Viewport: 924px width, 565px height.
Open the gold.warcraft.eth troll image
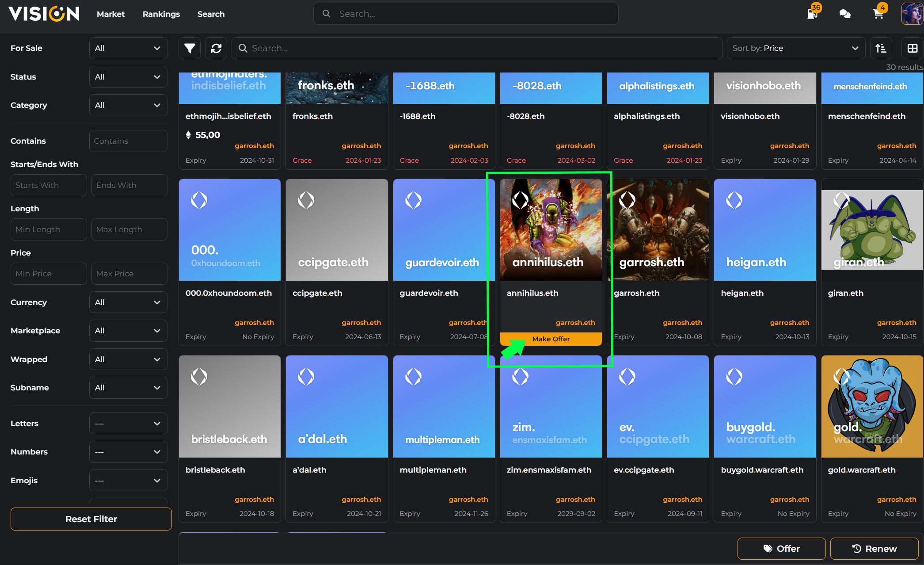pos(872,407)
